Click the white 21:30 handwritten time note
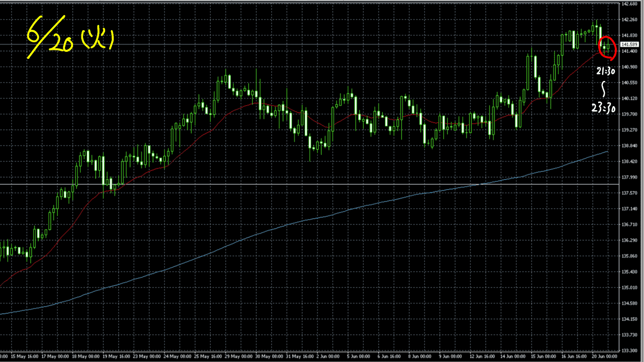 coord(605,72)
